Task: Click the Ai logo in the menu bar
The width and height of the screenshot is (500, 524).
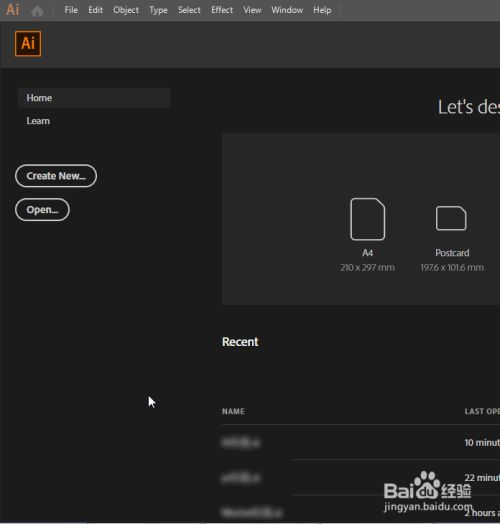Action: coord(13,10)
